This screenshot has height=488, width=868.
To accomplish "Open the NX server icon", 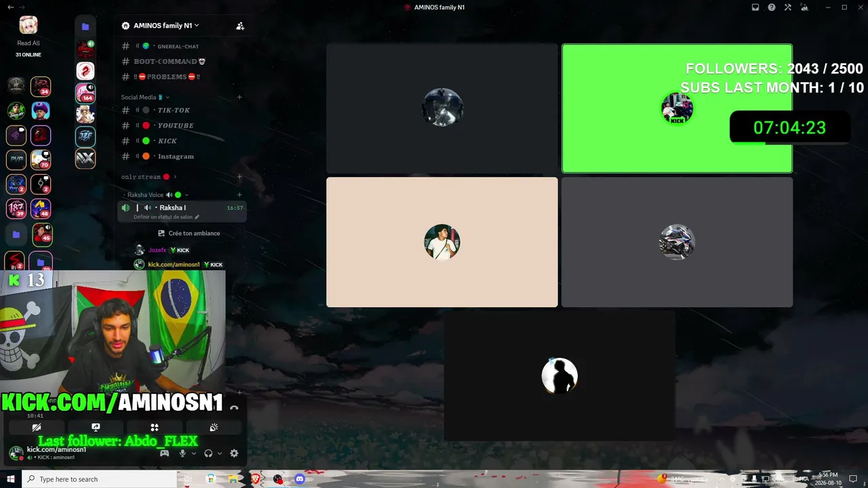I will 85,159.
